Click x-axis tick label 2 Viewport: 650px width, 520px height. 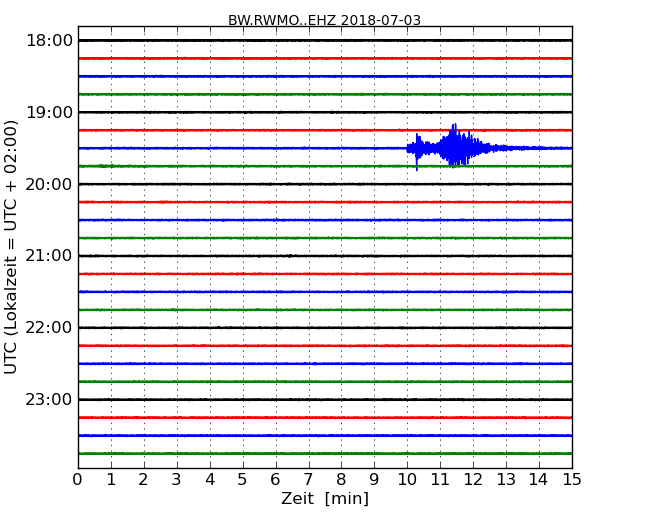[x=143, y=479]
